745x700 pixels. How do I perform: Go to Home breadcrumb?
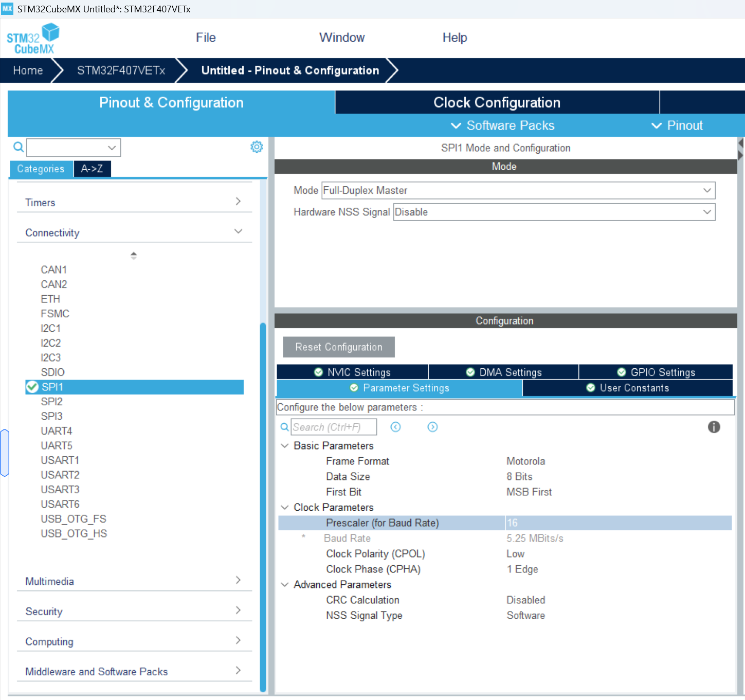(28, 70)
